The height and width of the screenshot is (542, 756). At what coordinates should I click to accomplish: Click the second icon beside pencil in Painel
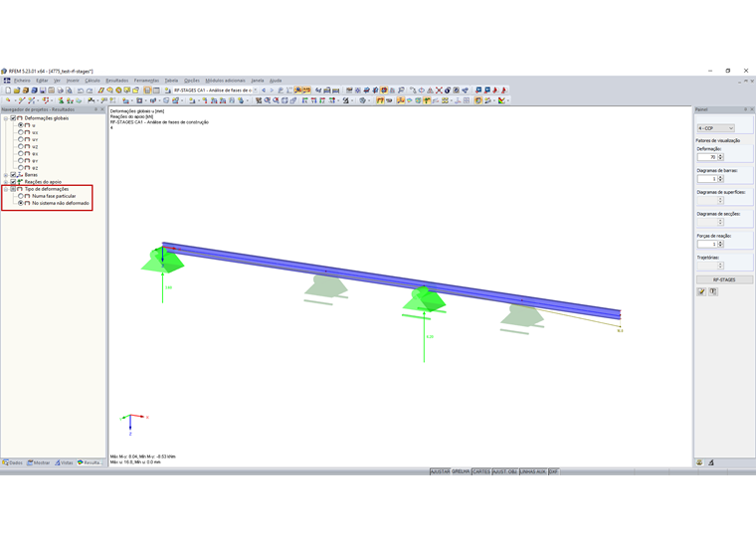[x=713, y=291]
